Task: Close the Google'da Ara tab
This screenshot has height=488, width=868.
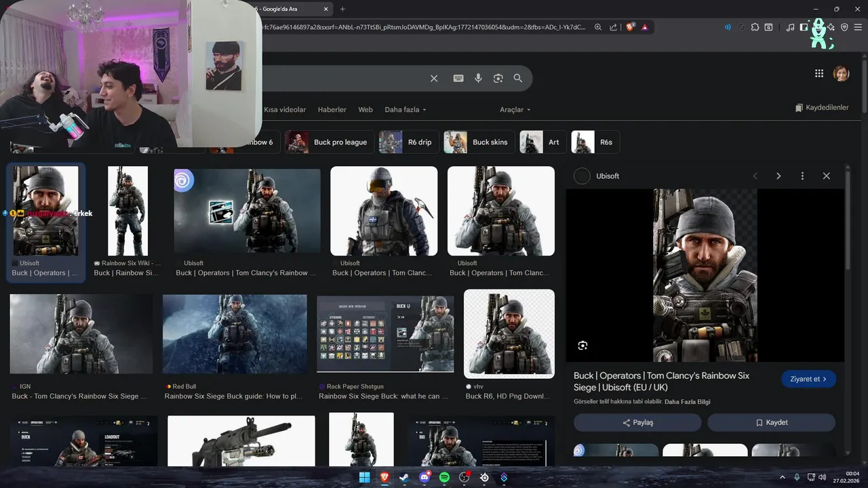Action: [x=326, y=9]
